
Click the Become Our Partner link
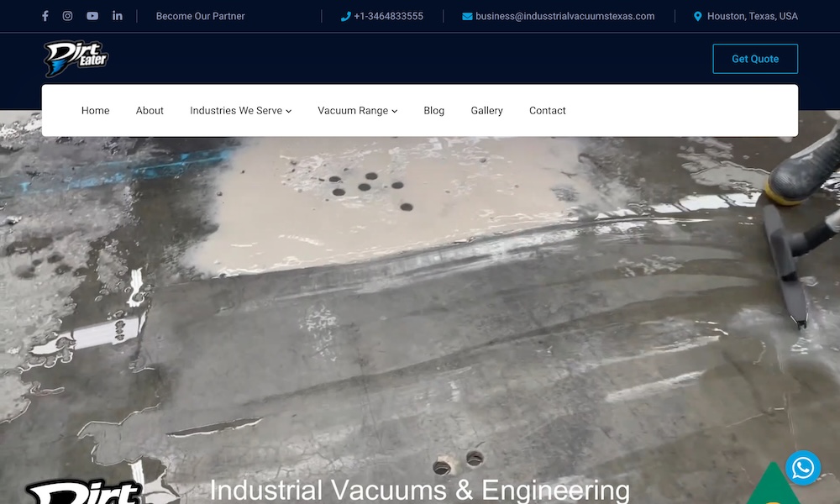pos(201,16)
